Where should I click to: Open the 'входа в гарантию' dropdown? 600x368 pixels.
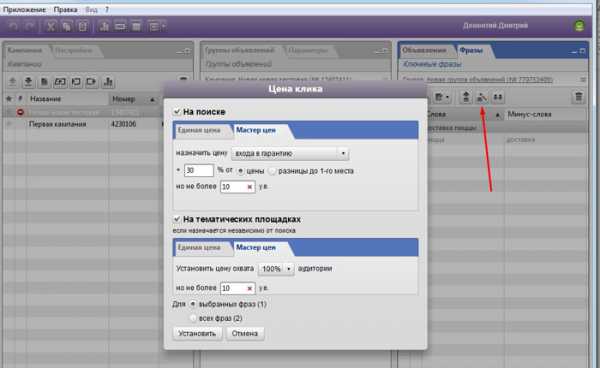click(x=290, y=153)
